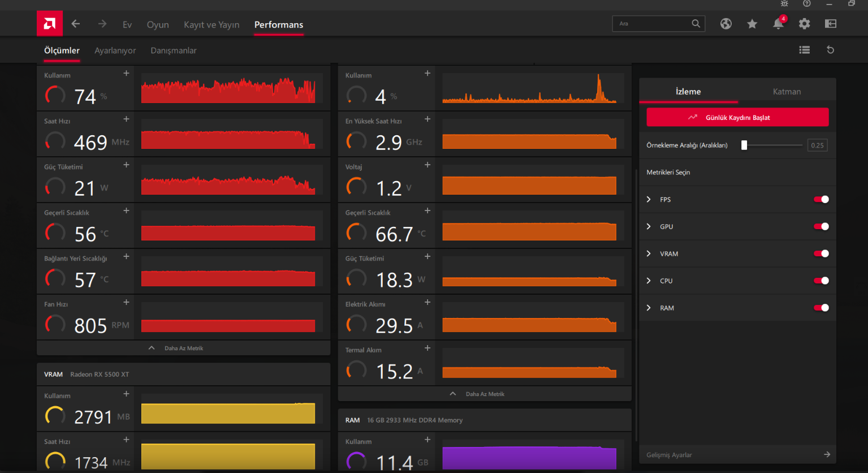Go back with the left arrow
868x473 pixels.
[76, 24]
